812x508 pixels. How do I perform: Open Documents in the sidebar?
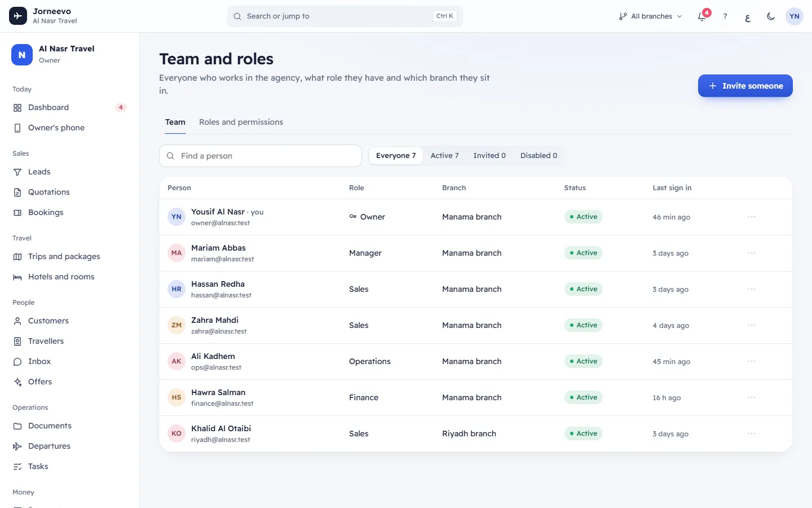click(x=69, y=426)
